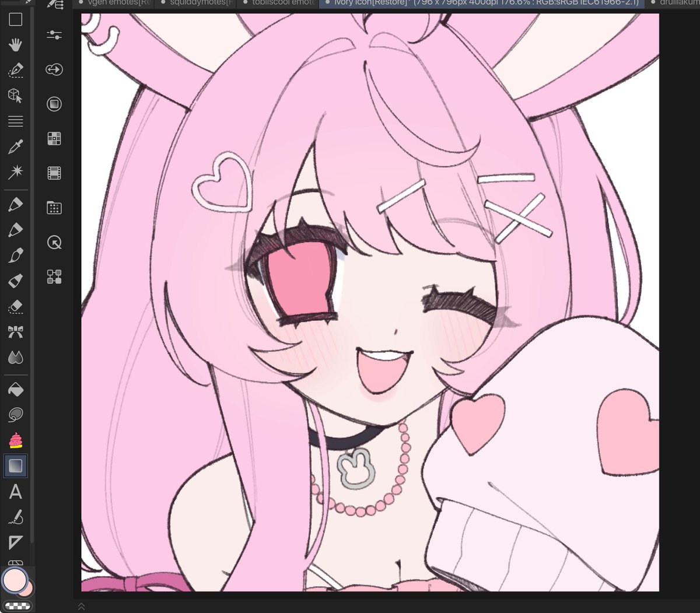
Task: Switch to the tobiiscool emote canvas tab
Action: point(278,3)
